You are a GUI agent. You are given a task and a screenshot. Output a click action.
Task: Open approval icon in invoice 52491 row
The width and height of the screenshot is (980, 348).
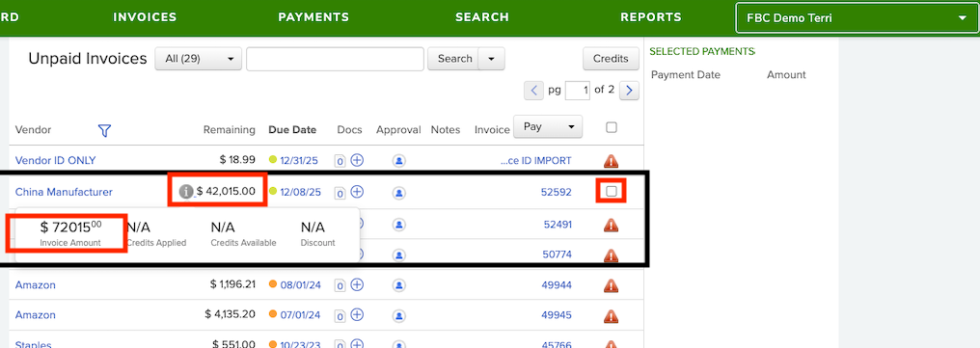tap(398, 225)
